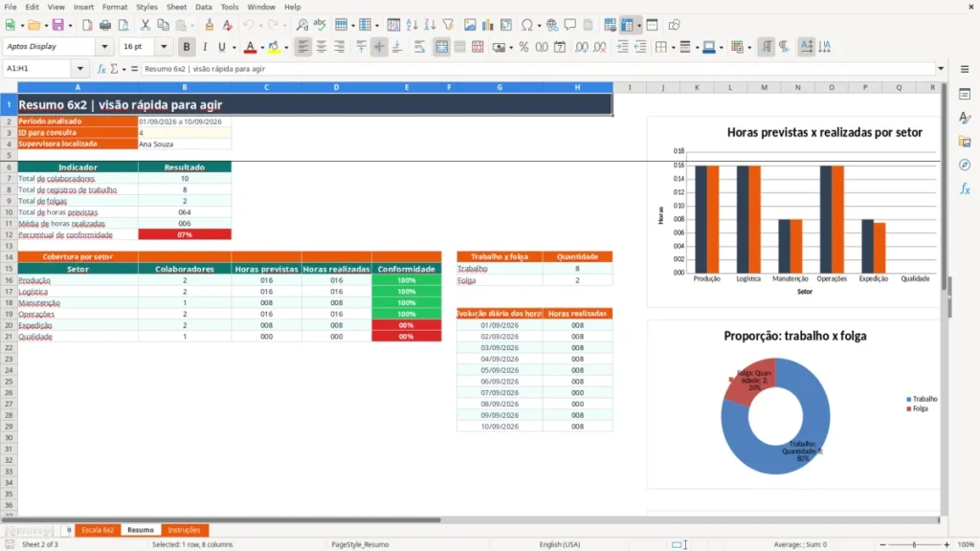Format the cell as percent
The width and height of the screenshot is (980, 551).
click(x=523, y=47)
